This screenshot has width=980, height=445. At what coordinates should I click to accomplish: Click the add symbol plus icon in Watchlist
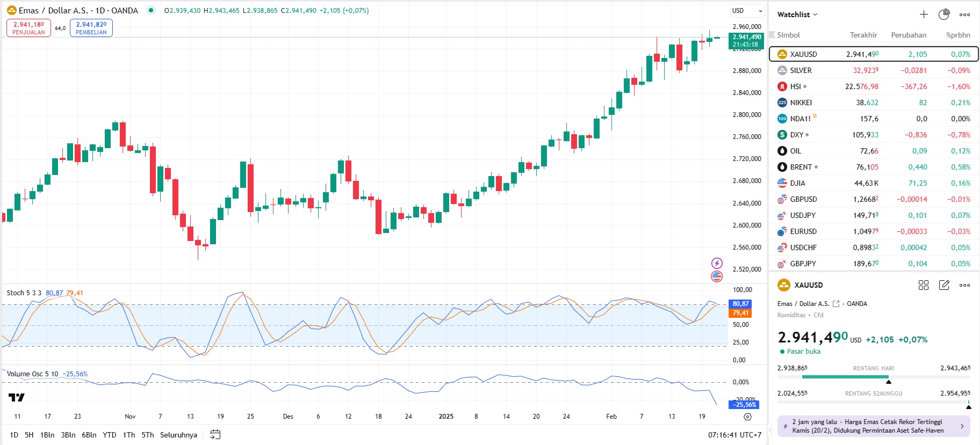pyautogui.click(x=924, y=14)
